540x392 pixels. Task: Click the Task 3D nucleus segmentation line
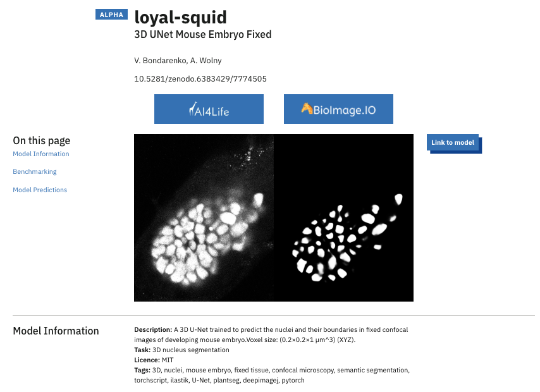(181, 350)
